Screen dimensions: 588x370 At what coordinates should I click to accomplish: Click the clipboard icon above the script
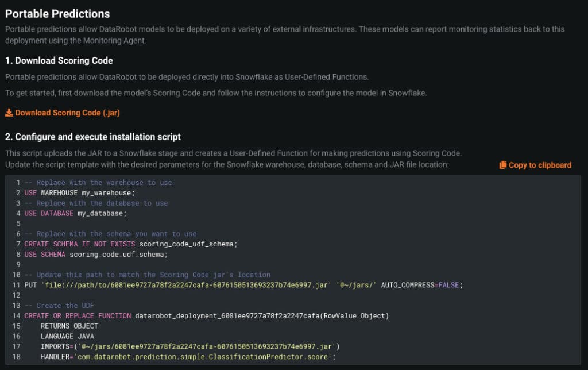[503, 165]
